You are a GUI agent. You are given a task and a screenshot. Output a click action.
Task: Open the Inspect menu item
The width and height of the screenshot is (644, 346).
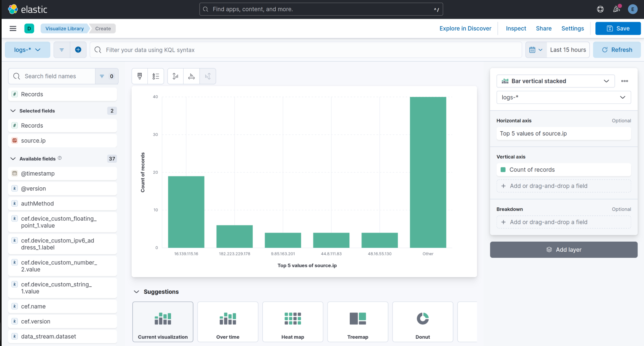point(516,29)
